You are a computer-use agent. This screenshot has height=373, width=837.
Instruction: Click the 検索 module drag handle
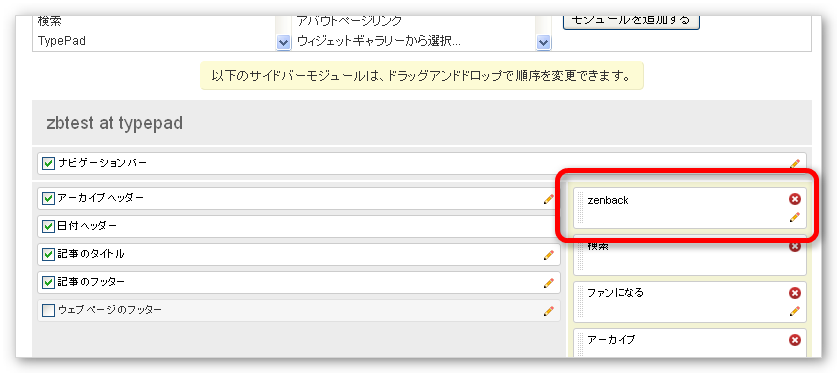pyautogui.click(x=580, y=257)
